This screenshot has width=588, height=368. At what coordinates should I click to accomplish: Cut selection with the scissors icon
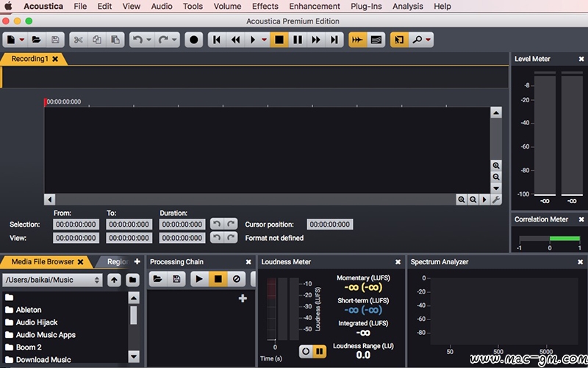[79, 40]
